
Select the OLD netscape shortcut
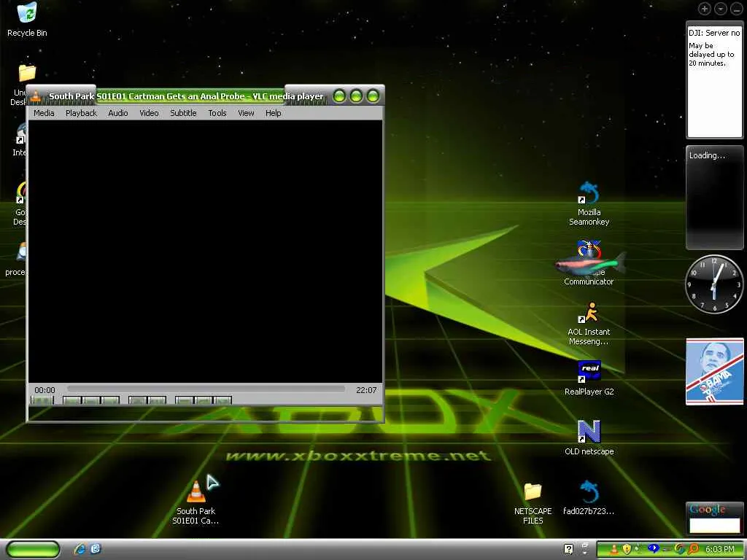point(589,437)
